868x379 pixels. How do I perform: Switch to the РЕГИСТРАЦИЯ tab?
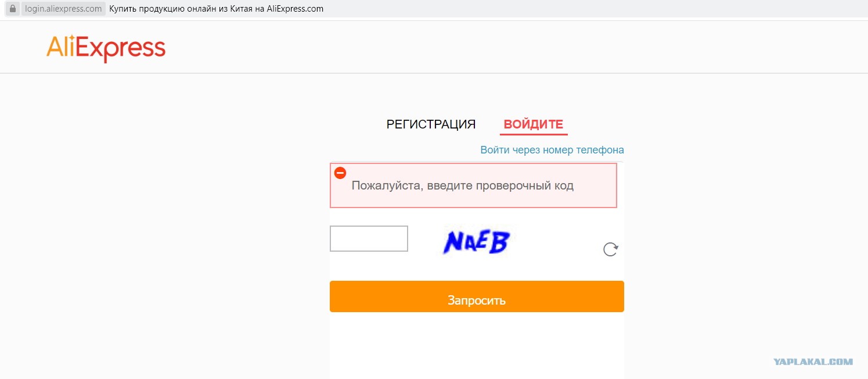click(x=431, y=124)
